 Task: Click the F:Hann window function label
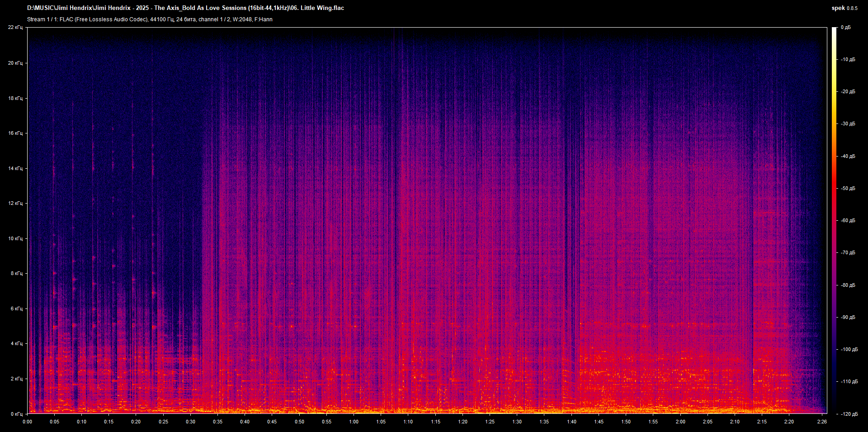pos(264,19)
